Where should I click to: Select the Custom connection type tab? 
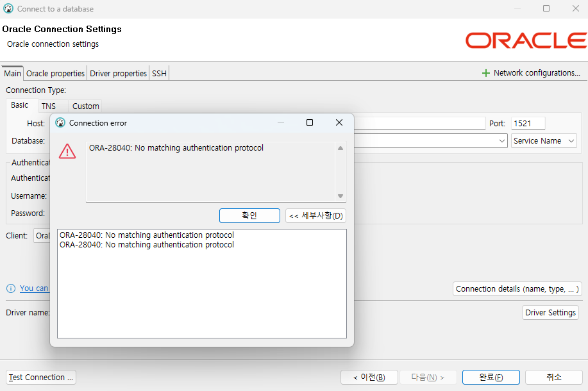[86, 106]
